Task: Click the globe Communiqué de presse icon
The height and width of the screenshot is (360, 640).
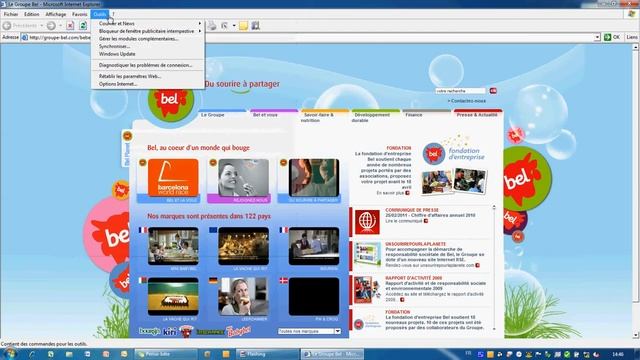Action: [367, 222]
